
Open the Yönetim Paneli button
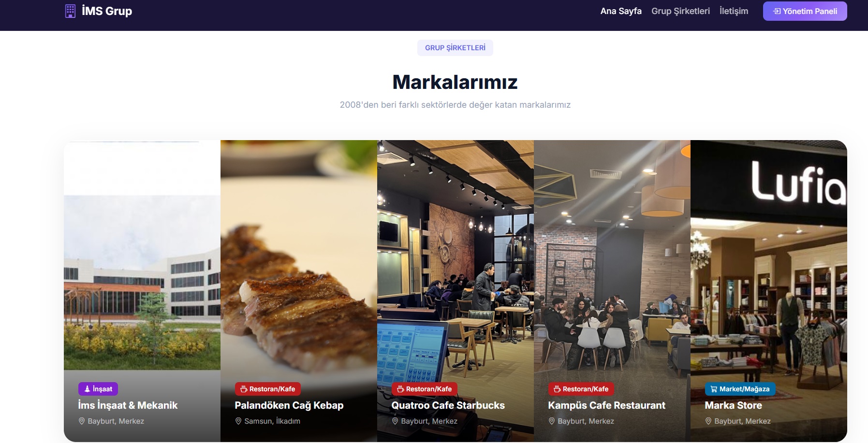click(805, 11)
